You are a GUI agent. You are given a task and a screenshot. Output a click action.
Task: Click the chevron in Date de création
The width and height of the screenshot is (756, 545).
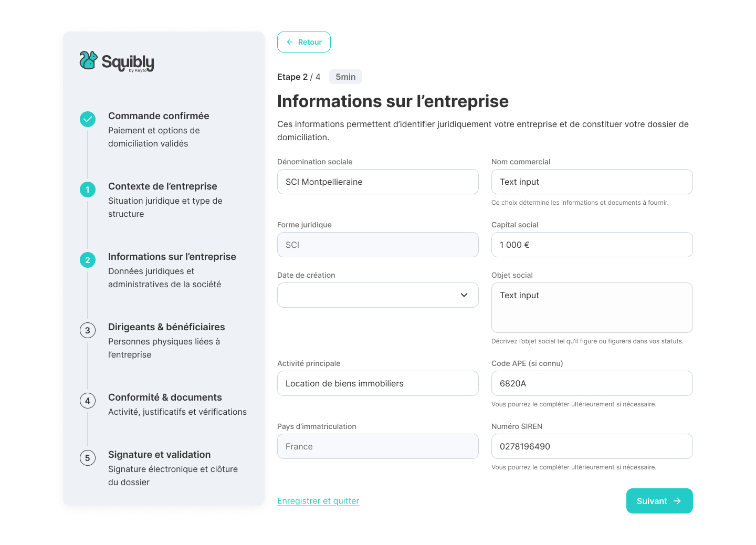click(464, 295)
